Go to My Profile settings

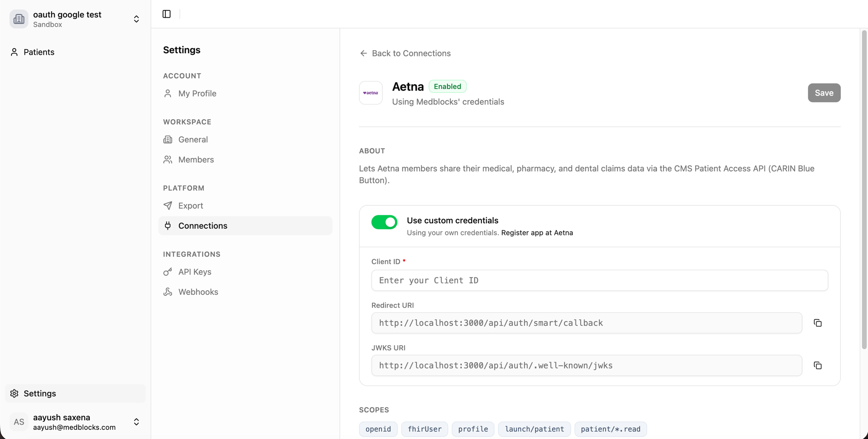point(245,93)
